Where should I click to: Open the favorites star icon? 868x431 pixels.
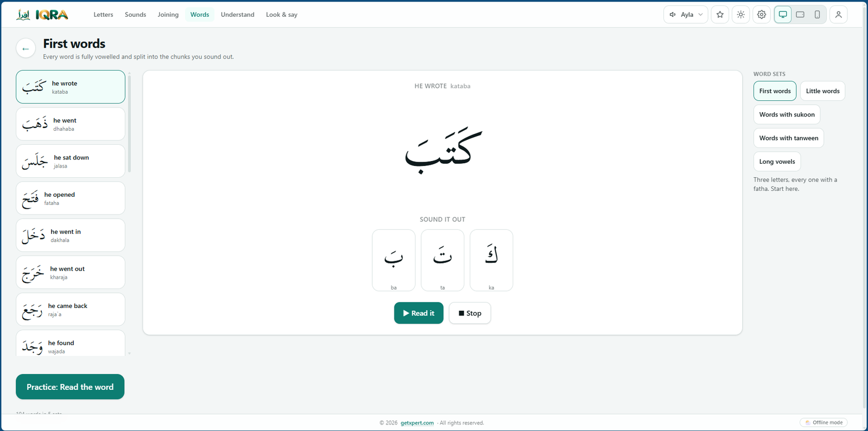(720, 15)
